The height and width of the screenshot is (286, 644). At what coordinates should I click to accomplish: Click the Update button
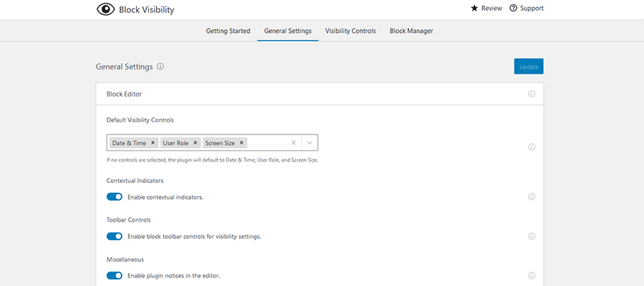click(x=528, y=66)
